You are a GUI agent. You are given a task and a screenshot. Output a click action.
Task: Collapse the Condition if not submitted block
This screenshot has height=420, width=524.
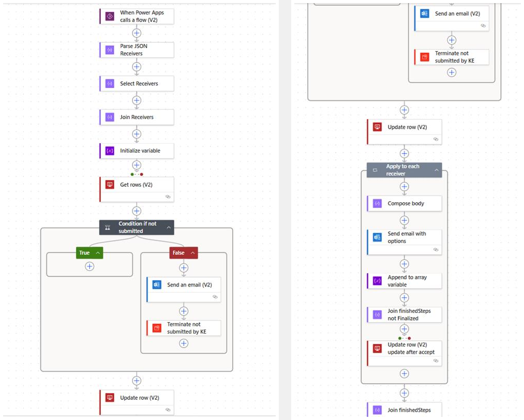169,228
